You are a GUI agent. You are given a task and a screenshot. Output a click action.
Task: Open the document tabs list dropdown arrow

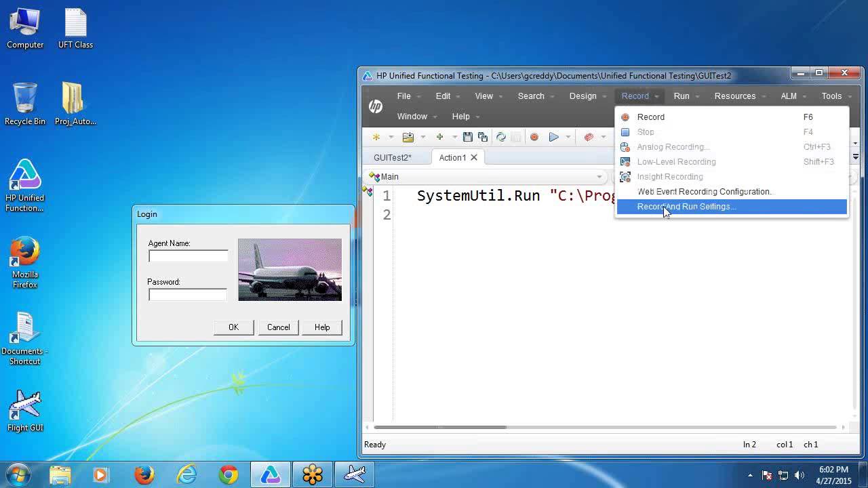coord(856,157)
